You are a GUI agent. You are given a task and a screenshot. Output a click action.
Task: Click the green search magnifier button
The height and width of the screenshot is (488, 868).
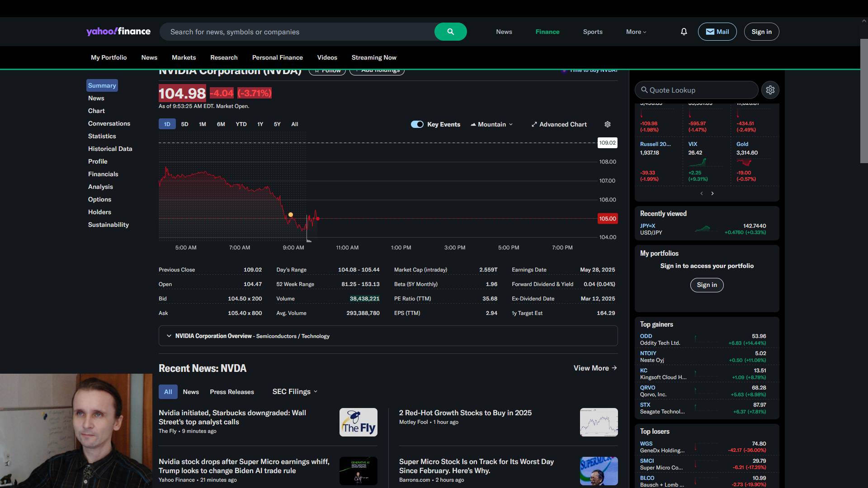(x=450, y=32)
